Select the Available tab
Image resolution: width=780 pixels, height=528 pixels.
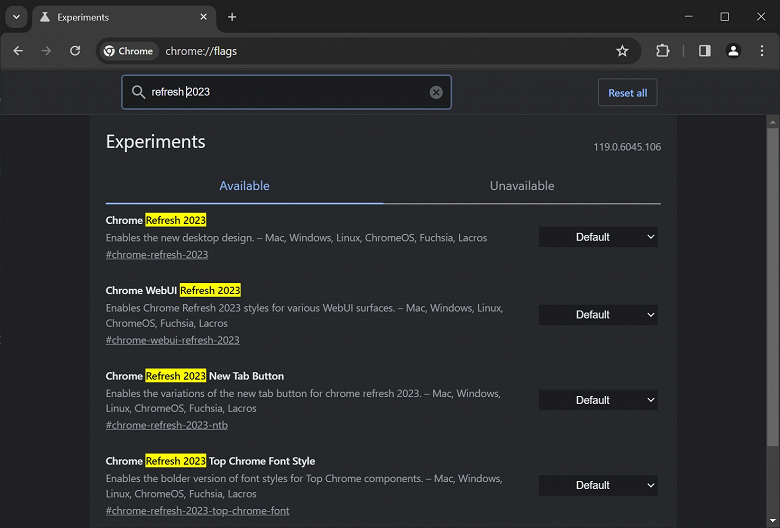[x=244, y=186]
